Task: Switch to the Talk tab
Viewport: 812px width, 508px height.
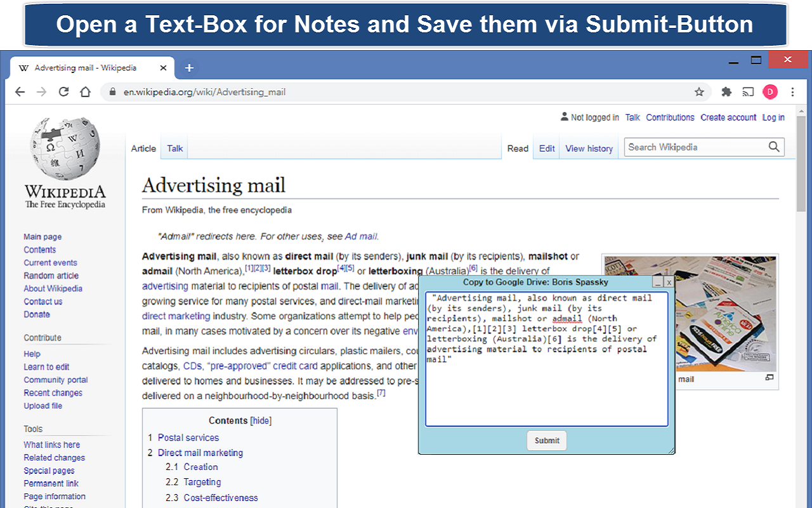Action: tap(174, 148)
